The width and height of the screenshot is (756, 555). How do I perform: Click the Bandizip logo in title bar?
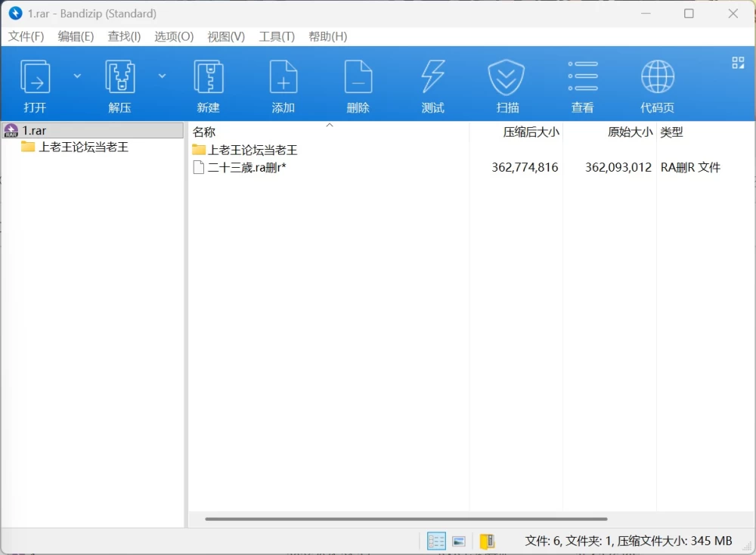15,13
